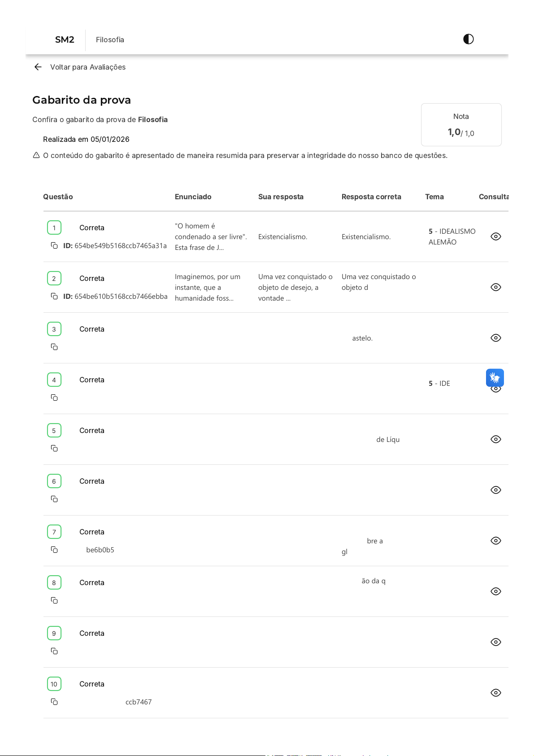
Task: Open the sign language accessibility widget
Action: click(x=495, y=378)
